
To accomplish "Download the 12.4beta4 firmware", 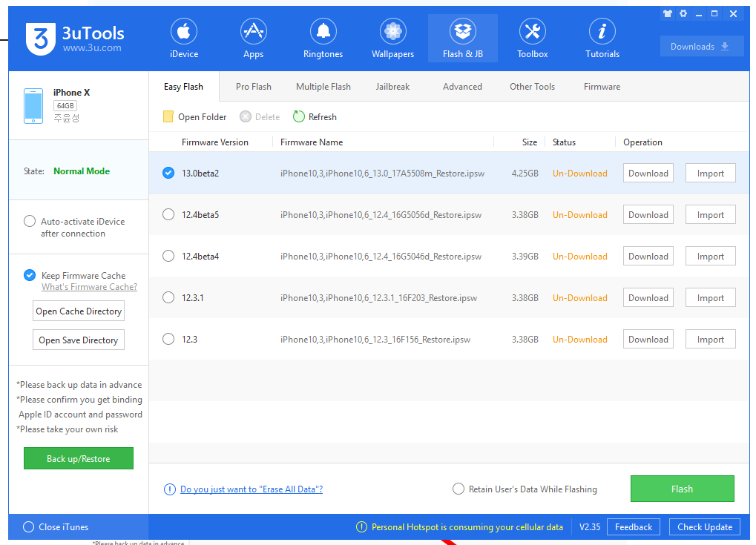I will [648, 256].
